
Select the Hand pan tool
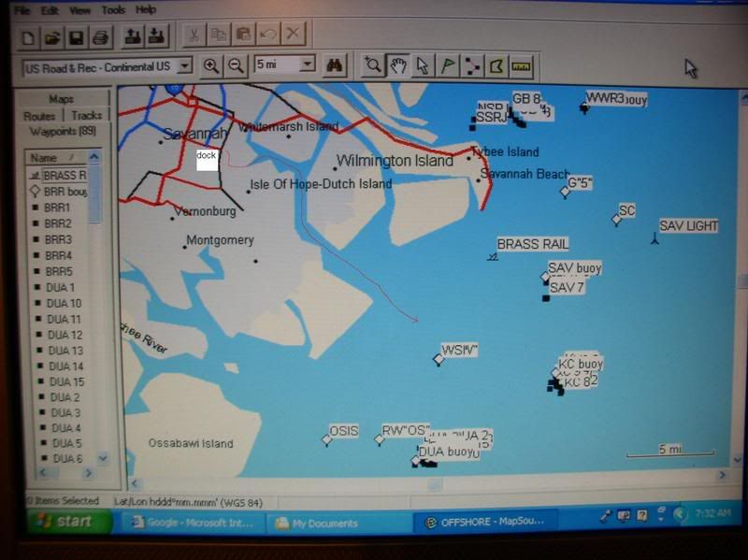coord(398,65)
